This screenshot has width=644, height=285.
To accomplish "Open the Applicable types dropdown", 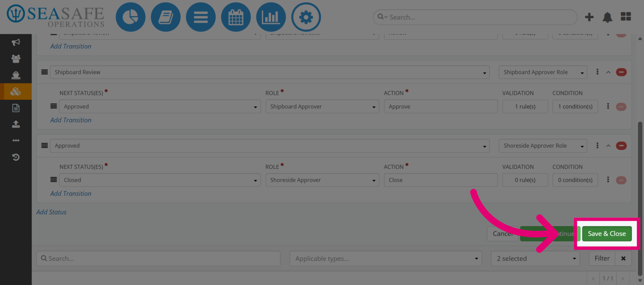I will pyautogui.click(x=386, y=259).
